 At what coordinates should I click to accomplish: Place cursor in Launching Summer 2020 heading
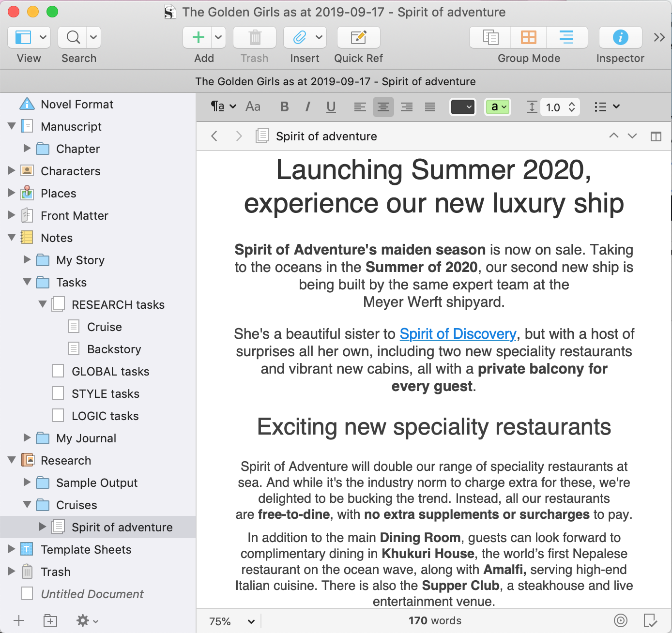click(x=434, y=170)
